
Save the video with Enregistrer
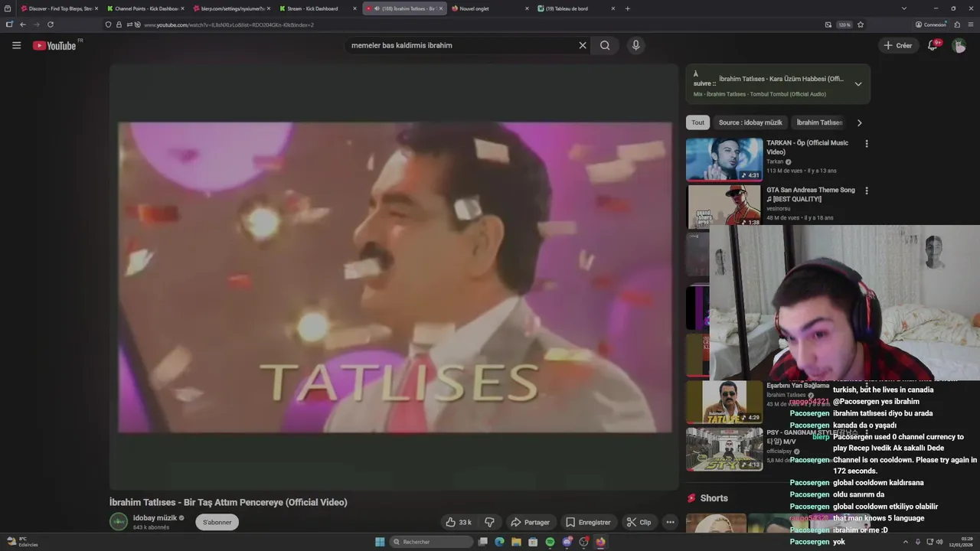pyautogui.click(x=588, y=522)
